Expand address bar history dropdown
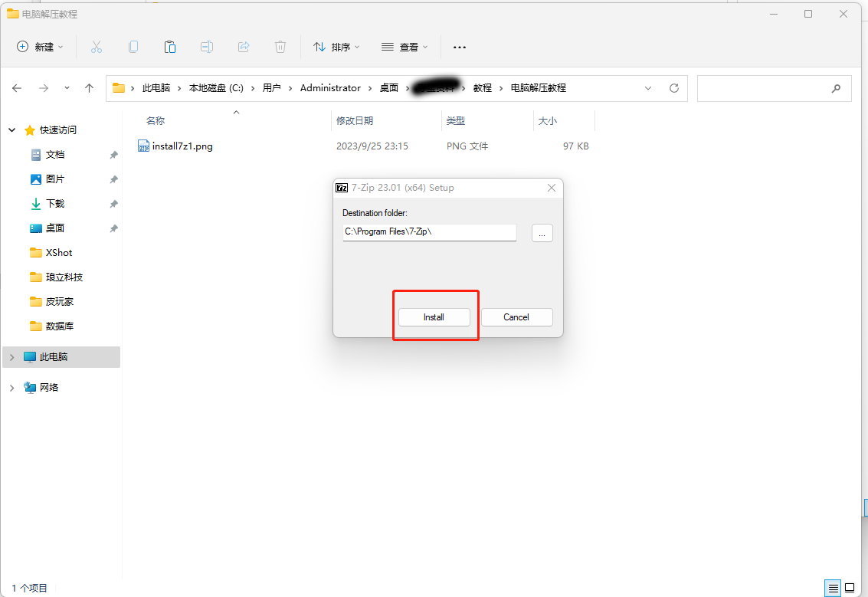The image size is (868, 597). [648, 88]
